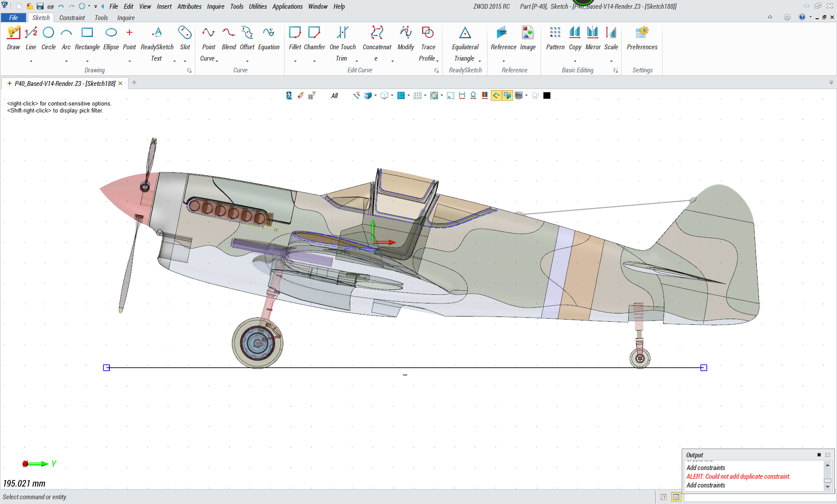This screenshot has height=504, width=837.
Task: Expand the Line tool dropdown arrow
Action: click(x=31, y=61)
